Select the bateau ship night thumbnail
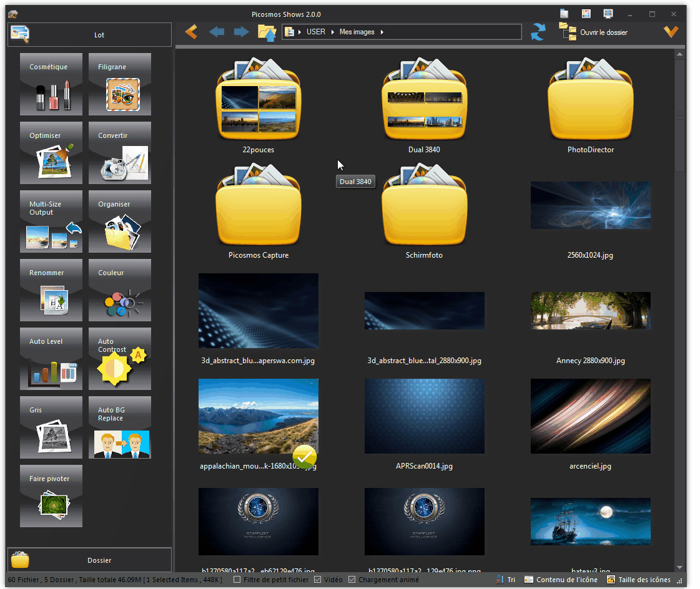The image size is (700, 589). click(x=590, y=522)
